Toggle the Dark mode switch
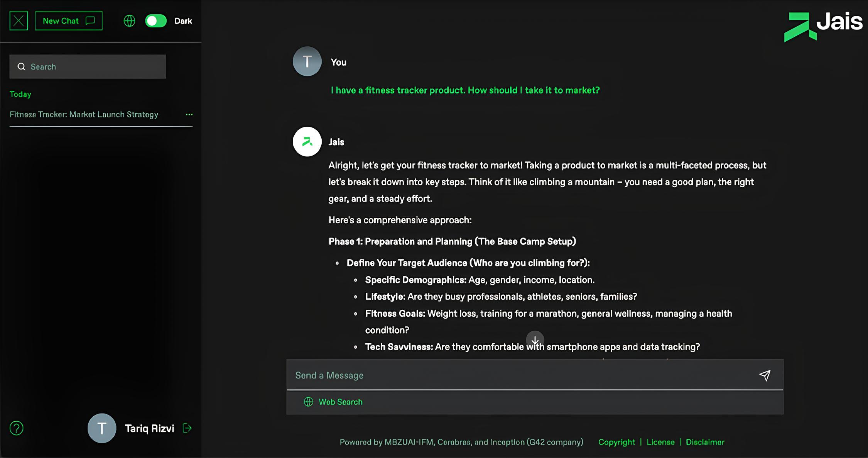868x458 pixels. (156, 21)
